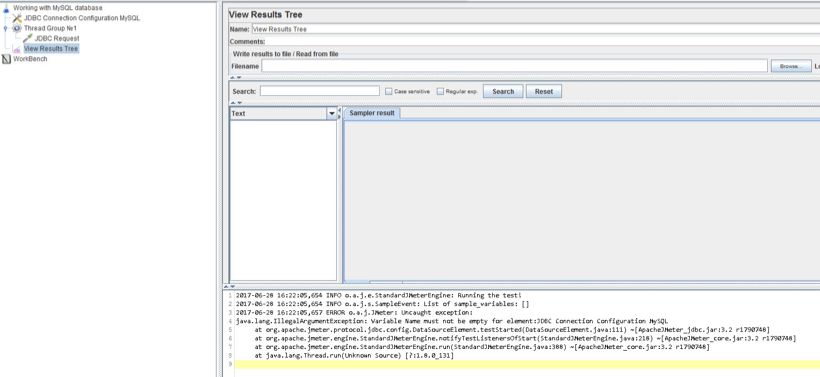The height and width of the screenshot is (377, 820).
Task: Focus the Filename input field
Action: coord(515,66)
